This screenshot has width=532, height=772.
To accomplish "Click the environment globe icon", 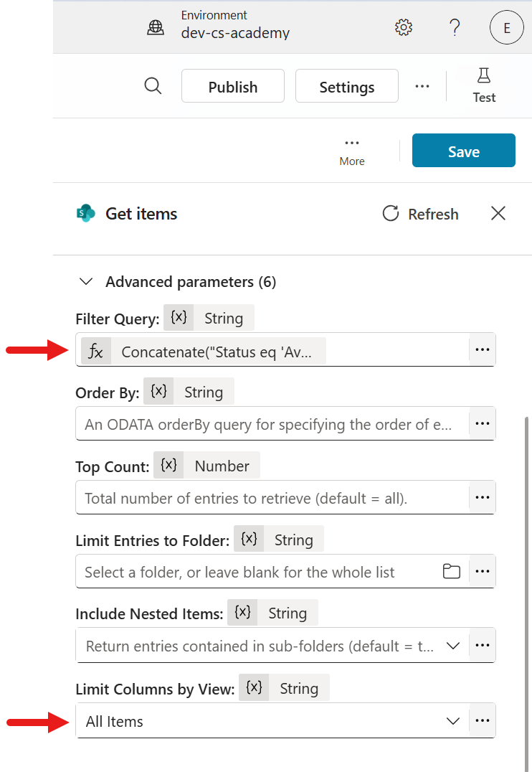I will 156,27.
